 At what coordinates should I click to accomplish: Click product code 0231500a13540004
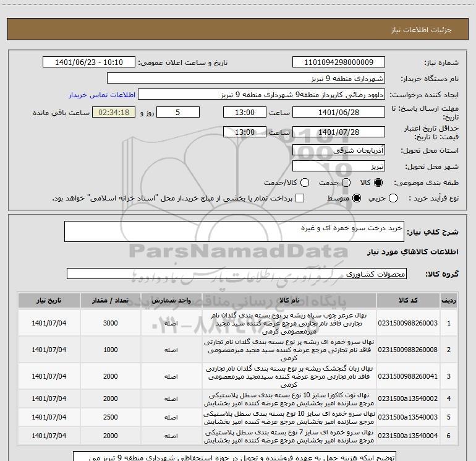(408, 436)
